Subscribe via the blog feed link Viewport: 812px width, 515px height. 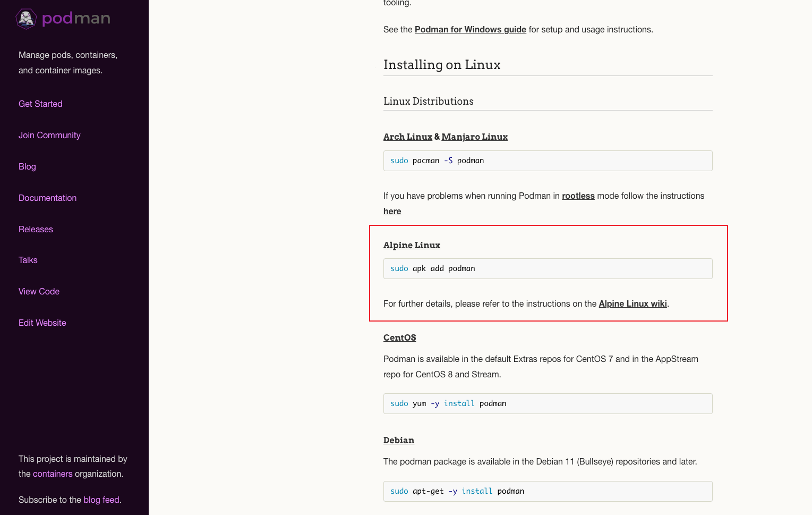[101, 500]
